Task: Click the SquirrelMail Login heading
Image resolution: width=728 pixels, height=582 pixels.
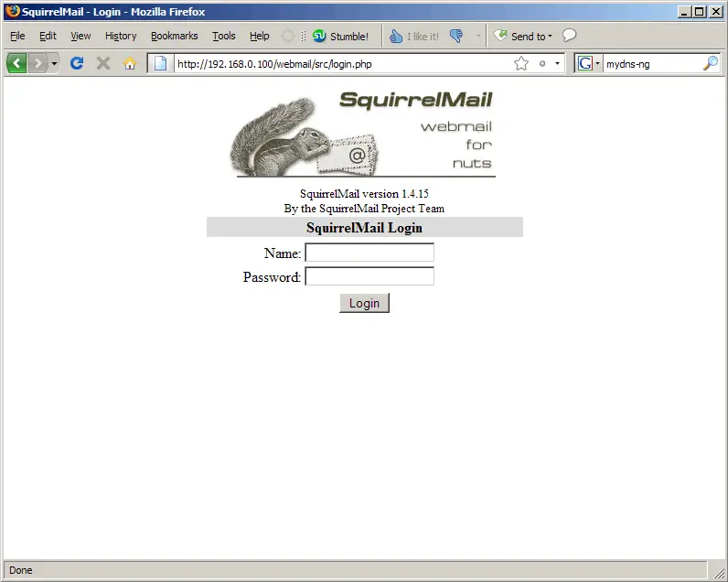Action: [x=365, y=228]
